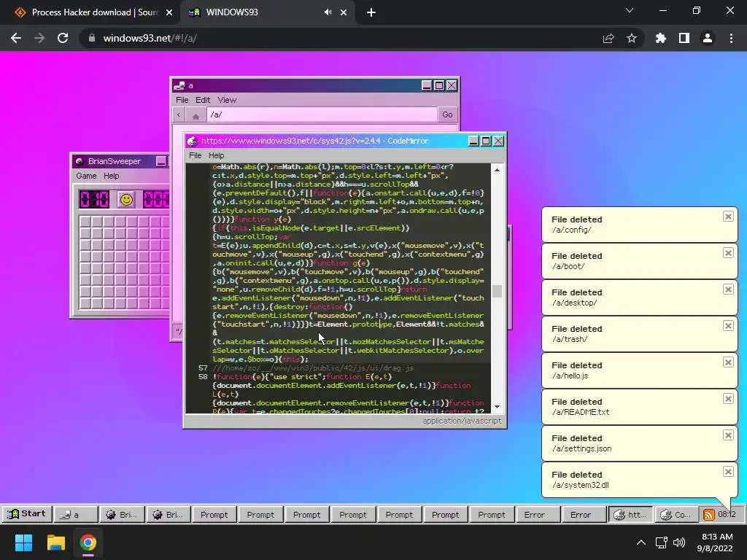Dismiss the /a/system32.dll File deleted notification
This screenshot has height=560, width=747.
728,472
